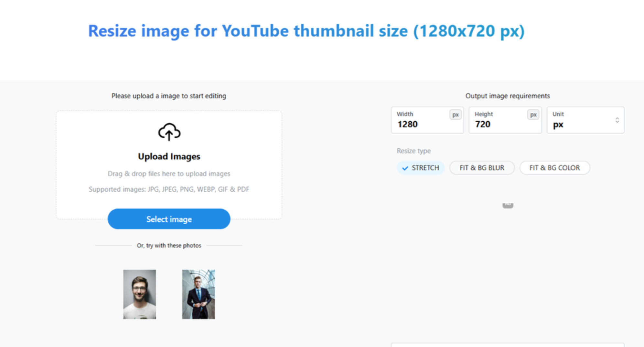Select the FIT & BG BLUR resize type
Screen dimensions: 644x347
pyautogui.click(x=482, y=168)
